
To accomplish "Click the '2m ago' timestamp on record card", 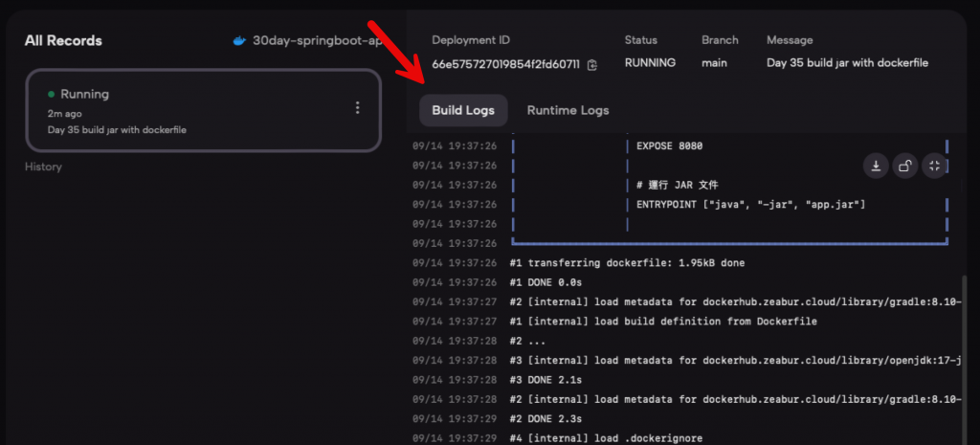I will pos(64,114).
